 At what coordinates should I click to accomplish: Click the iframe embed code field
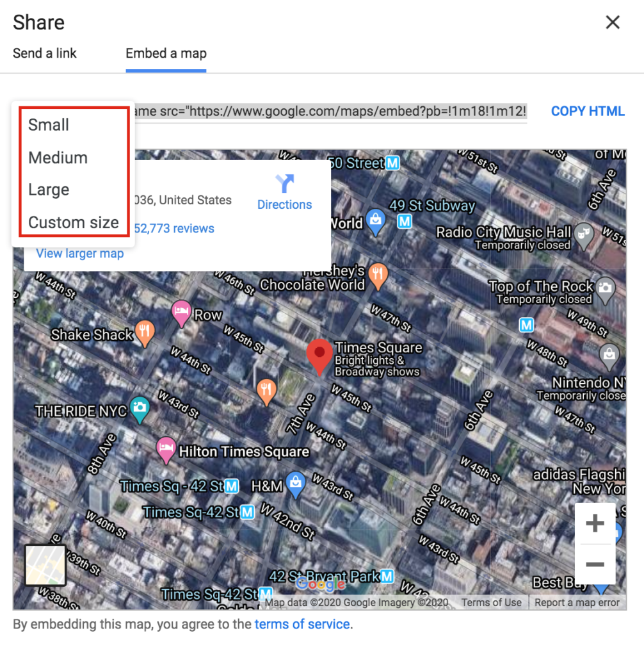330,111
